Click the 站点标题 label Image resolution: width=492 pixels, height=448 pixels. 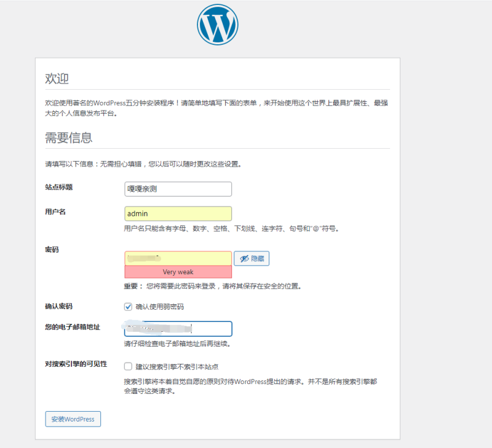(x=58, y=187)
